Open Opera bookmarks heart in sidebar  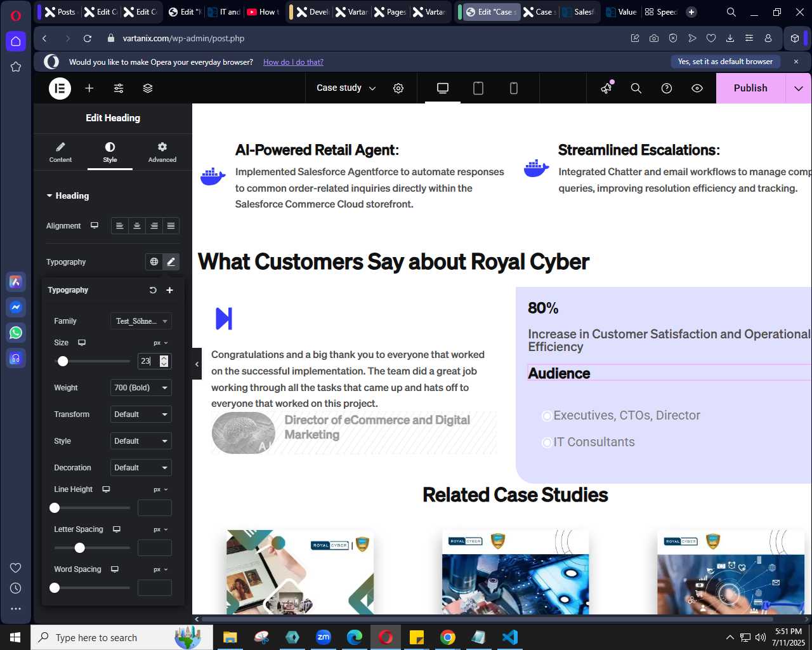16,567
